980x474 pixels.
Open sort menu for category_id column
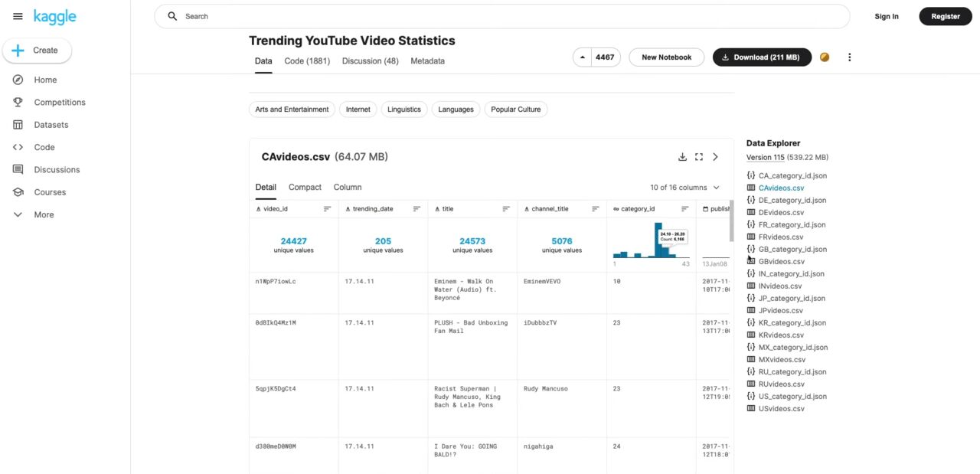tap(684, 209)
